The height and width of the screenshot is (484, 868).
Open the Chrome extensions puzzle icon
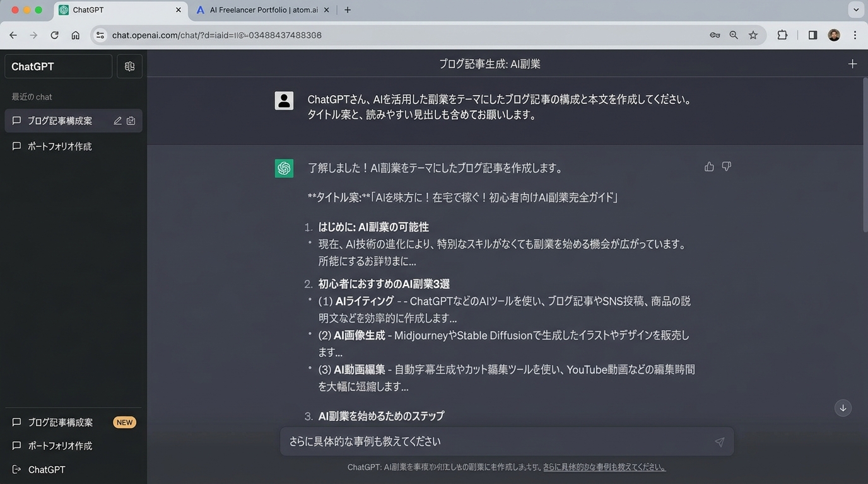pyautogui.click(x=782, y=35)
